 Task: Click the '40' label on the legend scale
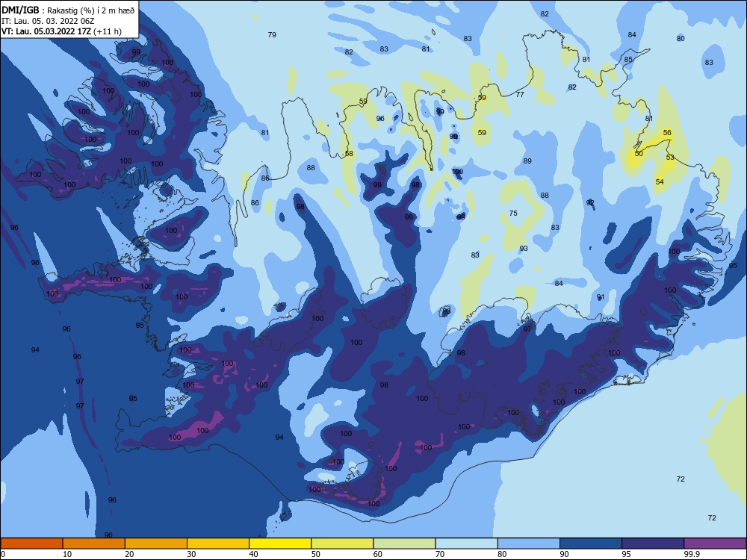pyautogui.click(x=253, y=554)
